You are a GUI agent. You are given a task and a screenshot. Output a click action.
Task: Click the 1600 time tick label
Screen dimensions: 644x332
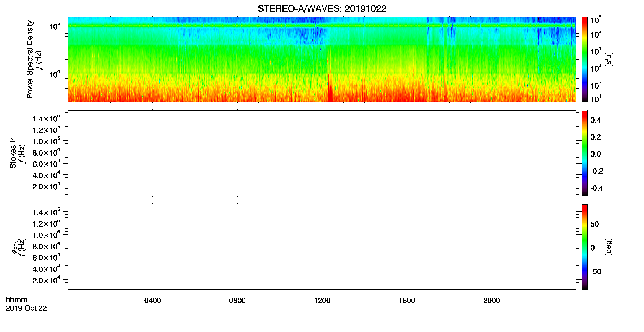tap(407, 301)
